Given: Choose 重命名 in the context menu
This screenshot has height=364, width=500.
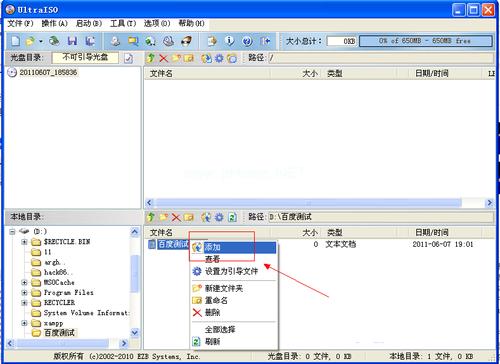Looking at the screenshot, I should pyautogui.click(x=234, y=300).
